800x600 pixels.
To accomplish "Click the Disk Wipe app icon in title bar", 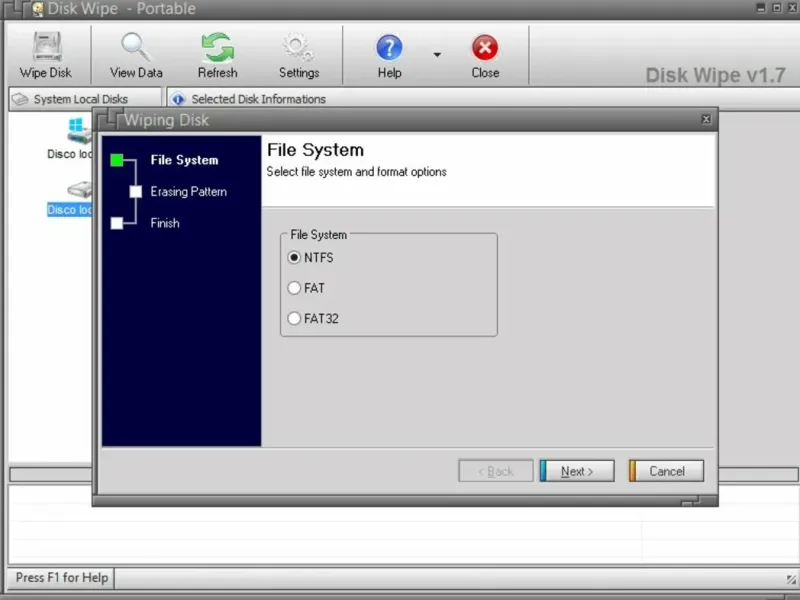I will pos(37,9).
